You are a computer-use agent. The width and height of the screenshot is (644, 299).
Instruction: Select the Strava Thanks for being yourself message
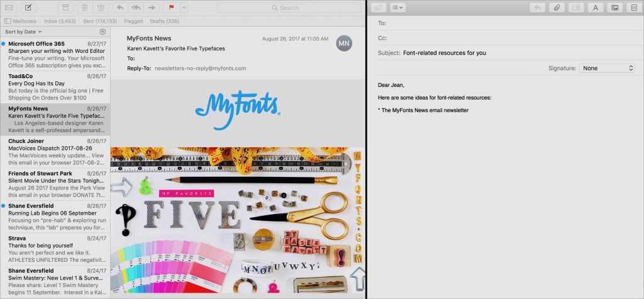pos(55,249)
